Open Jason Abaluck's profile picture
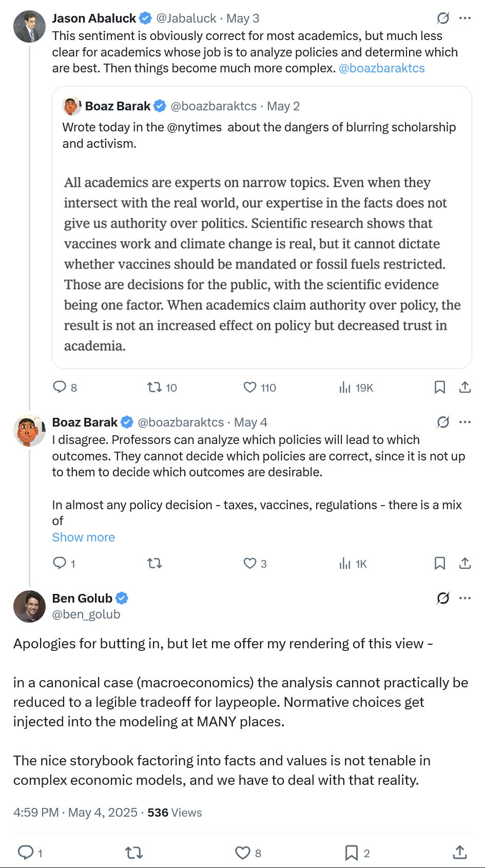Screen dimensions: 485x868 pyautogui.click(x=29, y=26)
